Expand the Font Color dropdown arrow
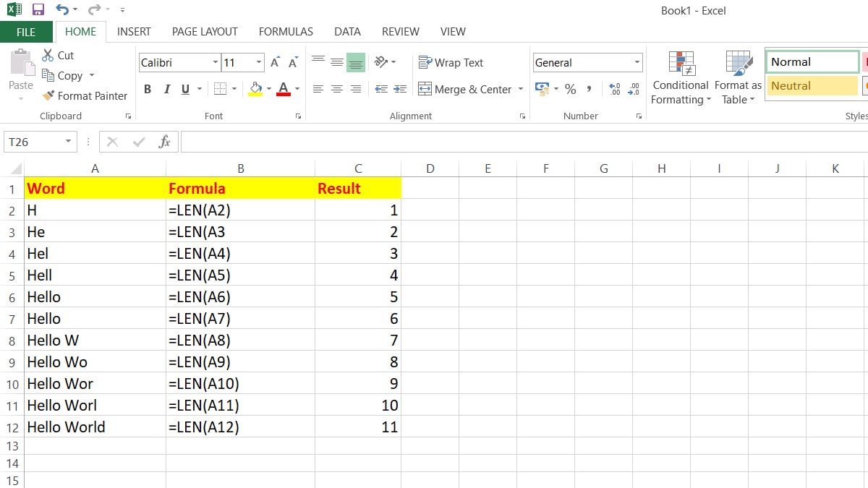Viewport: 868px width, 488px height. (297, 89)
